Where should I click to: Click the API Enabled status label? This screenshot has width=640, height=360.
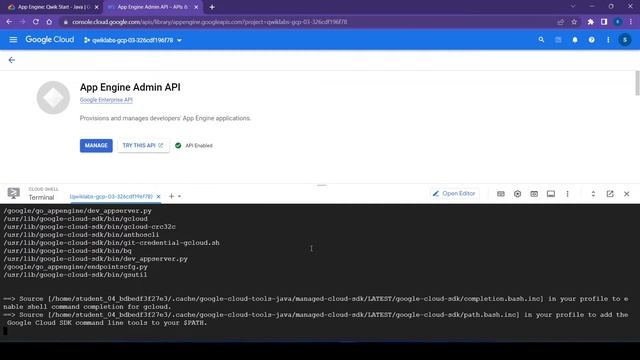[199, 145]
